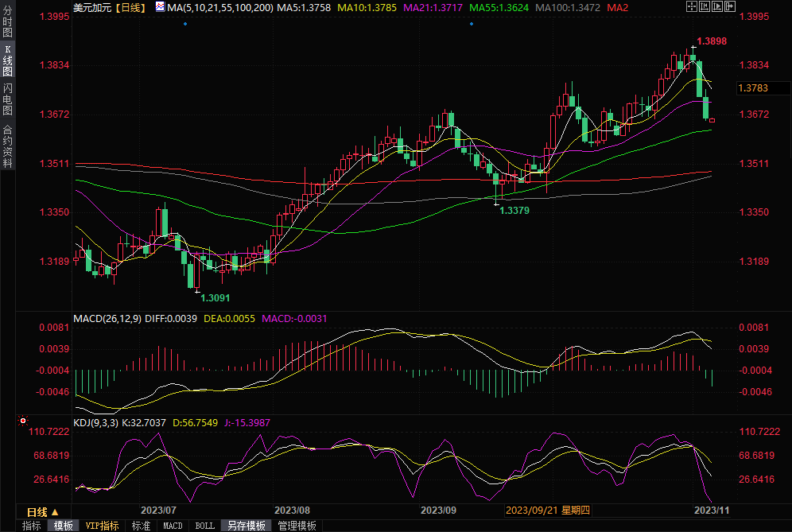Open the 日线 period dropdown

tap(43, 511)
